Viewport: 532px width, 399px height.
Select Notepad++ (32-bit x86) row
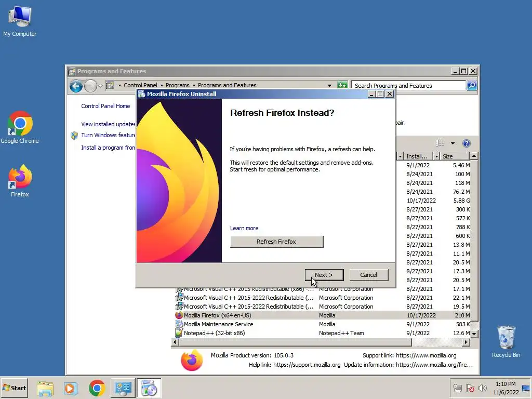pos(322,333)
